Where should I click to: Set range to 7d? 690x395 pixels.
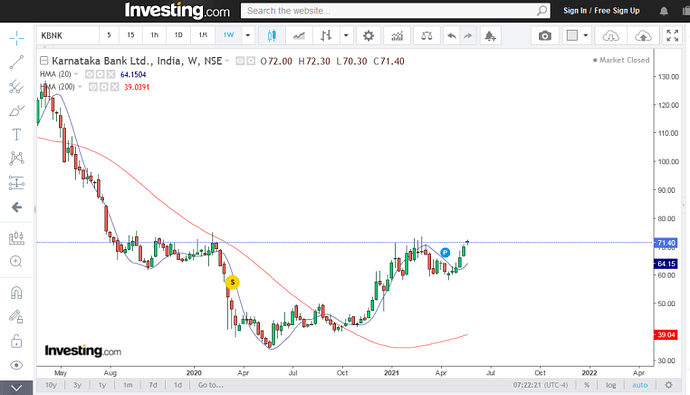point(153,385)
